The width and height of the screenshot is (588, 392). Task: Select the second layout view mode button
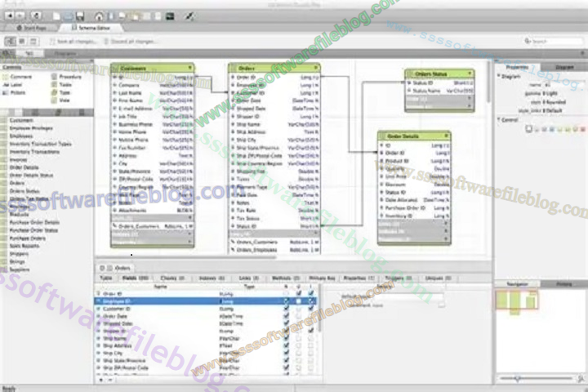tap(22, 41)
